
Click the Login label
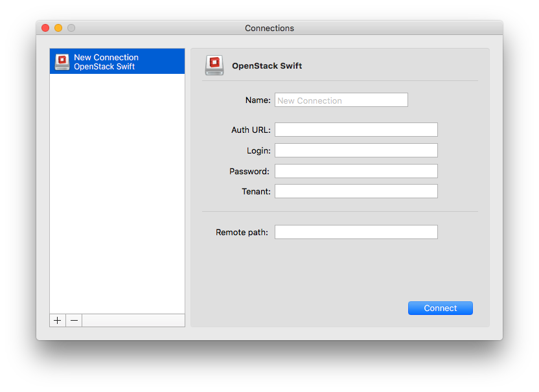coord(258,150)
